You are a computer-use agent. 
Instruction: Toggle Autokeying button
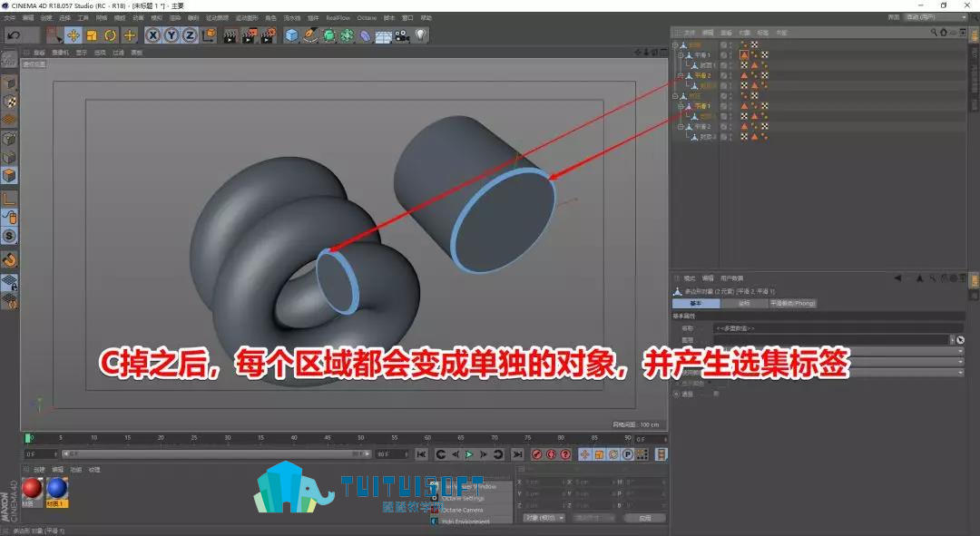551,454
